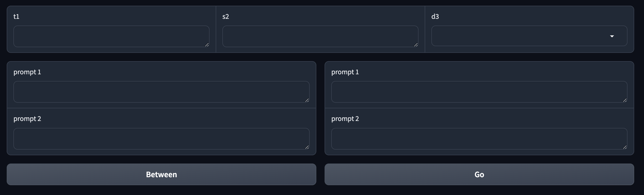Click resize handle of right prompt 2 box

(625, 147)
